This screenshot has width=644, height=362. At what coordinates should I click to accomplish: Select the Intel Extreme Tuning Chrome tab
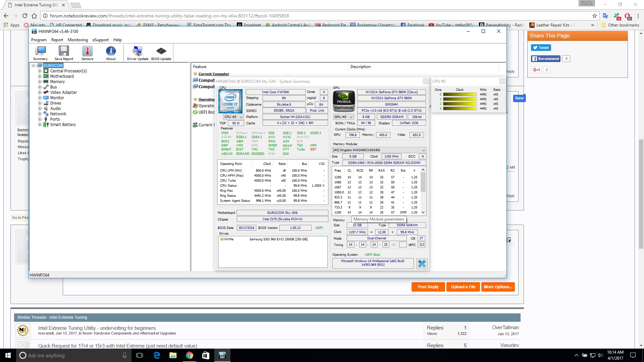pyautogui.click(x=36, y=5)
